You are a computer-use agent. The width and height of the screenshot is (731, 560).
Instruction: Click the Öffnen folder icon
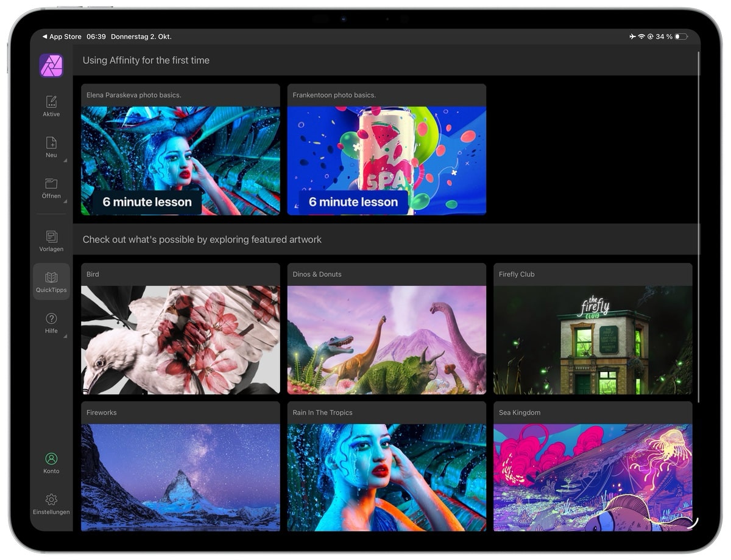coord(51,184)
